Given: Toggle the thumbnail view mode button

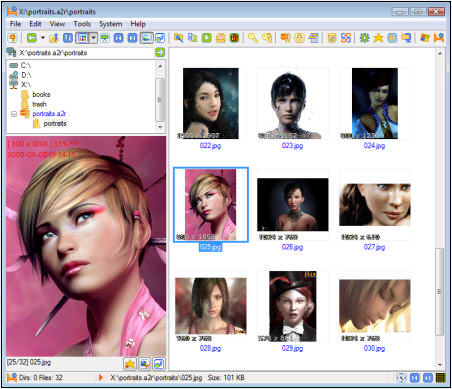Looking at the screenshot, I should click(x=83, y=38).
